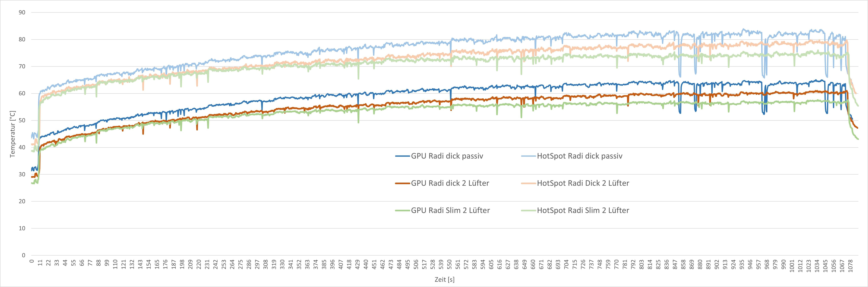Click green line marker of GPU Radi Slim 2 Lüfter

click(x=403, y=211)
